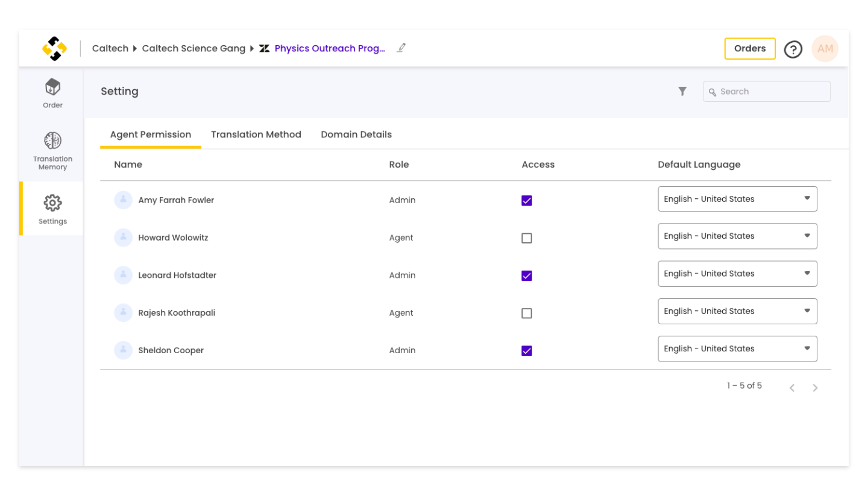The image size is (868, 496).
Task: Click the filter funnel icon
Action: (x=682, y=92)
